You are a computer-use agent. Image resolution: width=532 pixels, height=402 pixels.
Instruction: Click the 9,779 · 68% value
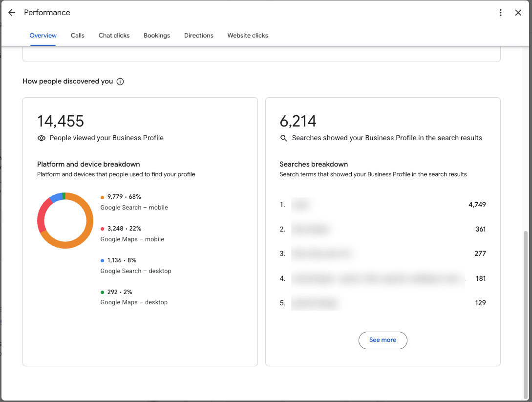[124, 197]
